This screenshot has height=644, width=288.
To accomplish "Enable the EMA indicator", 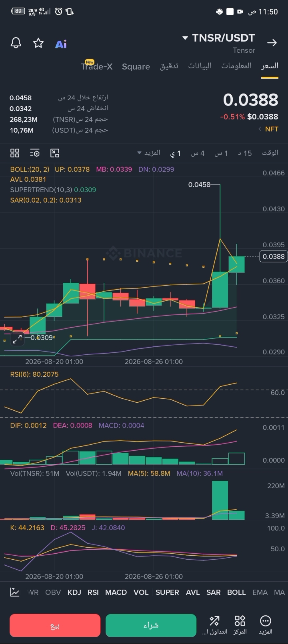I will pos(260,592).
